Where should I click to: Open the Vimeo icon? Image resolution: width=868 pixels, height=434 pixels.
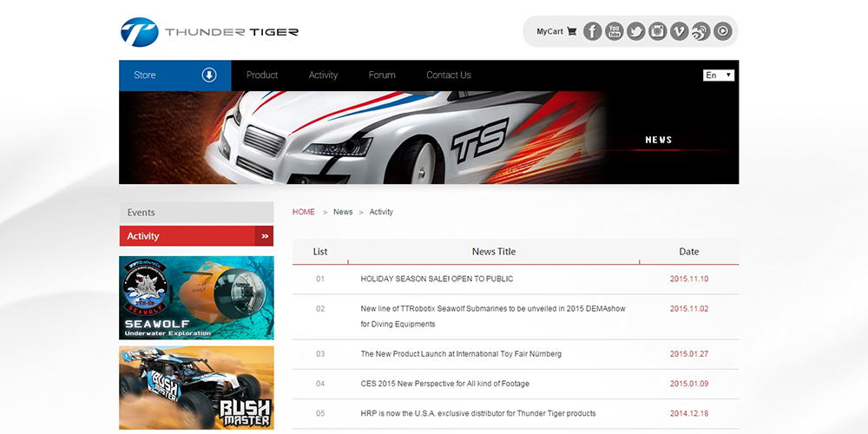point(679,31)
